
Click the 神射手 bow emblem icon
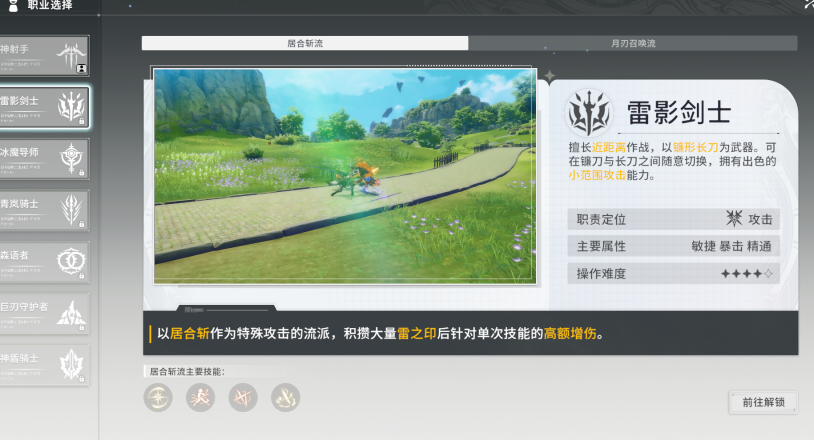(x=72, y=56)
